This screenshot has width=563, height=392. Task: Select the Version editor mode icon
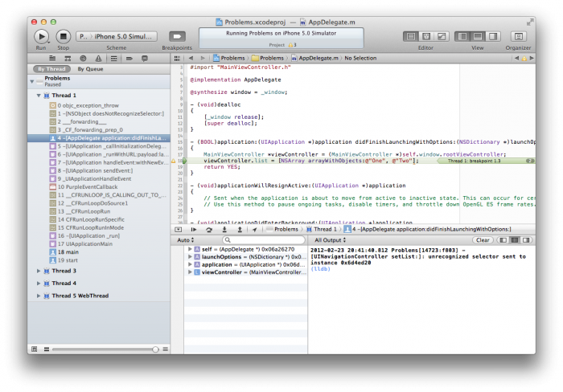442,36
